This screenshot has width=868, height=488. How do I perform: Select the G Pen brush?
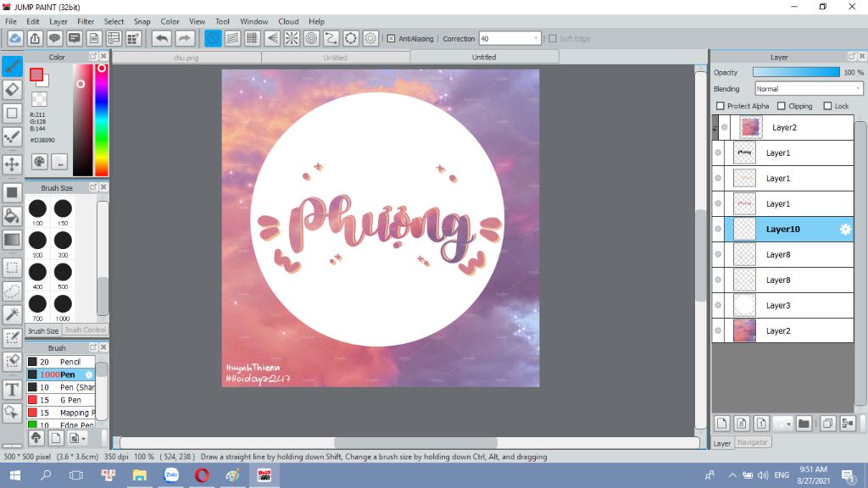61,400
